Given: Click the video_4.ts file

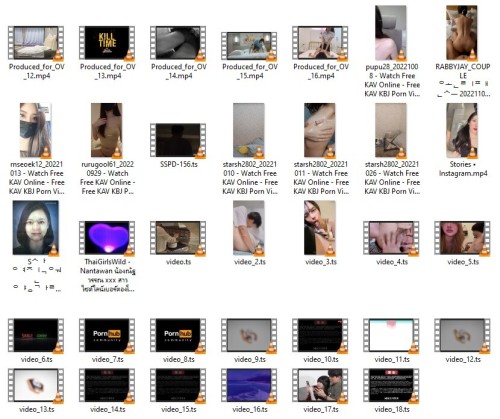Looking at the screenshot, I should (391, 238).
